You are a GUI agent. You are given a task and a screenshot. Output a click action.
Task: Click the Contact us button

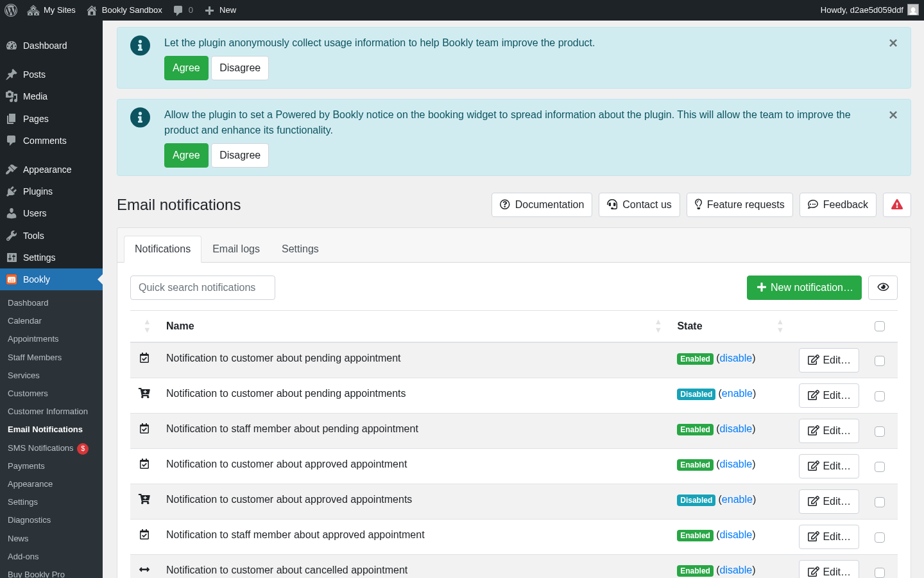click(639, 205)
